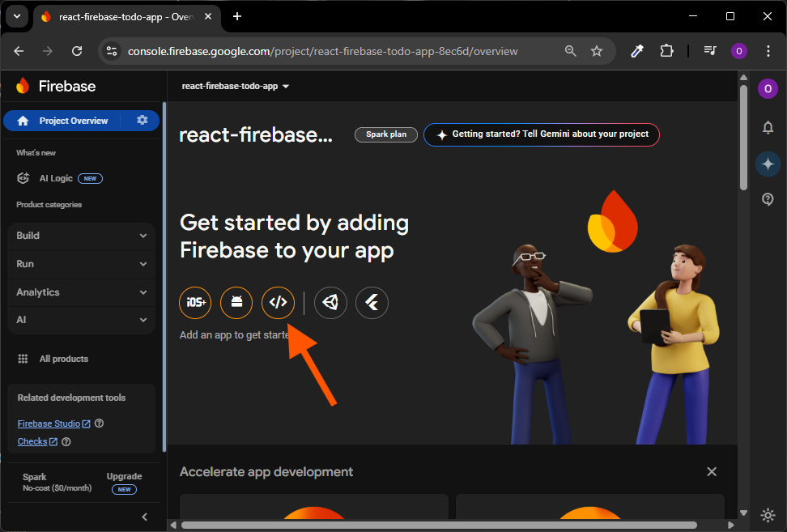Expand the Build category
787x532 pixels.
coord(81,236)
